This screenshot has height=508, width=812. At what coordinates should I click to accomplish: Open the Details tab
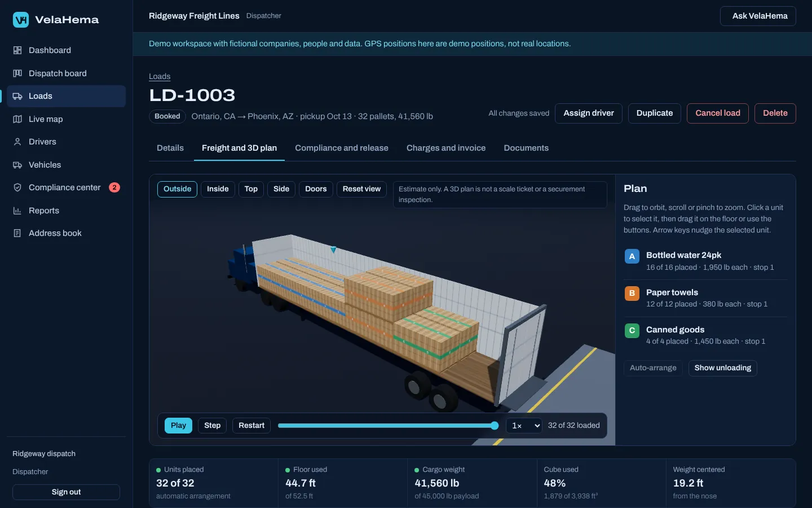pyautogui.click(x=170, y=148)
